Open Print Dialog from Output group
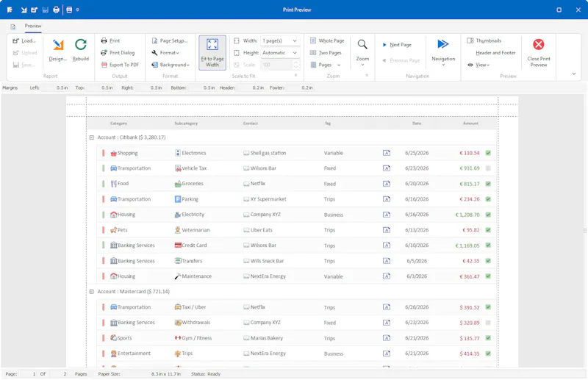The width and height of the screenshot is (588, 380). click(x=118, y=53)
